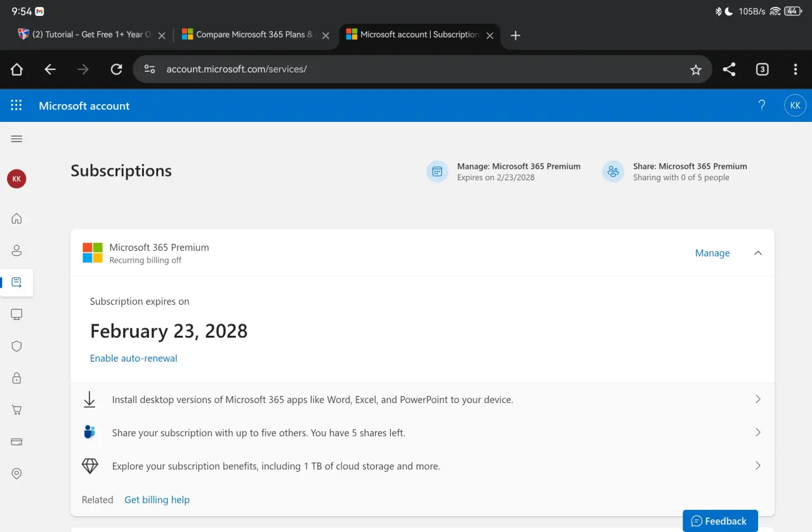Click the February 23, 2028 expiry date
This screenshot has height=532, width=812.
[x=169, y=331]
